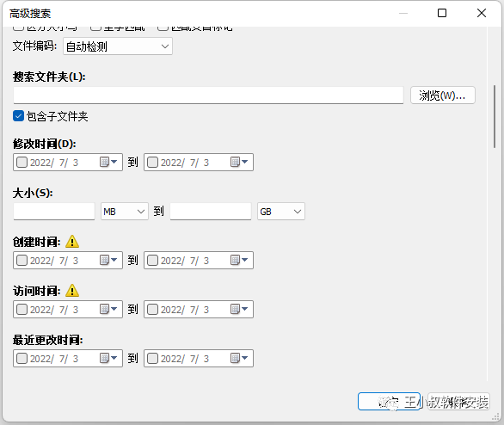This screenshot has width=504, height=425.
Task: Open calendar for 最近更改时间 end date
Action: 239,358
